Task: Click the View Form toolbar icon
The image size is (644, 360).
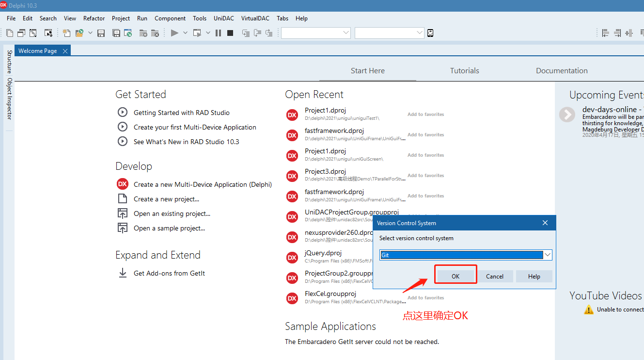Action: point(21,33)
